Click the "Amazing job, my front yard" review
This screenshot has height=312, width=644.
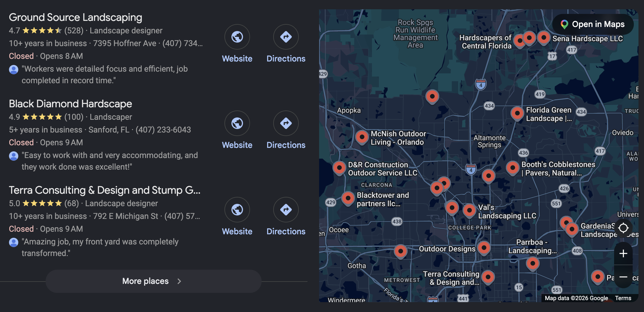coord(100,247)
